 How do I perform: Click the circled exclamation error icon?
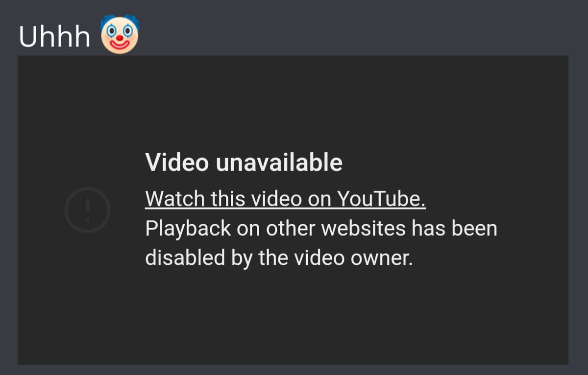88,210
